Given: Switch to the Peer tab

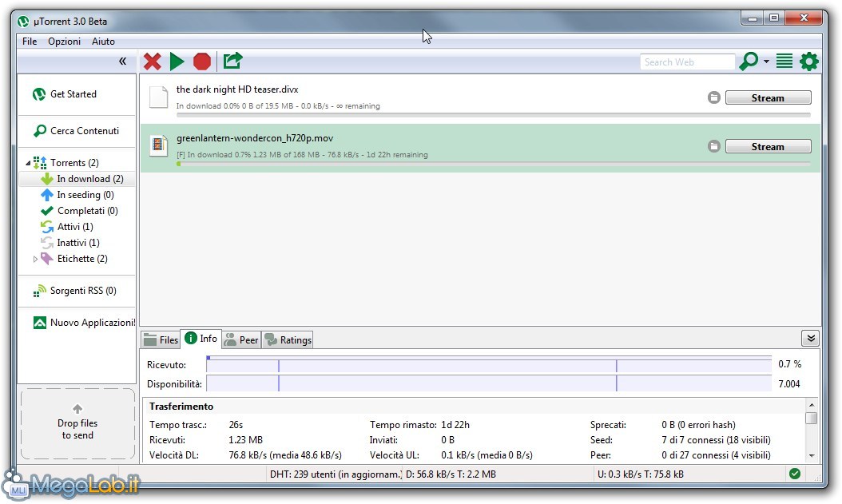Looking at the screenshot, I should tap(241, 339).
